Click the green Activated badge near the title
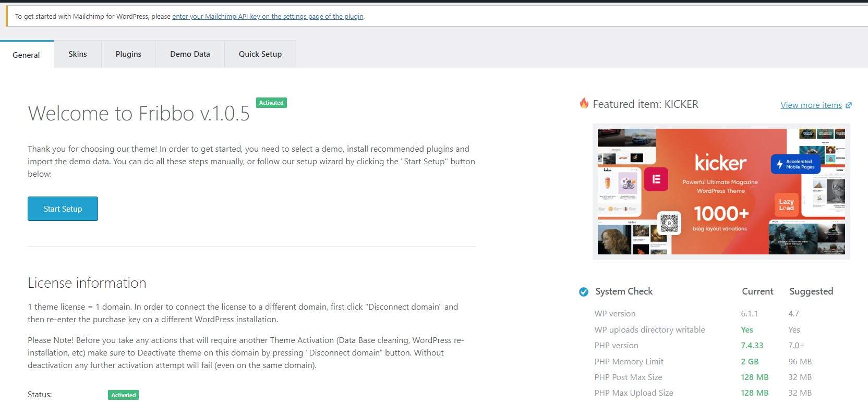 coord(271,103)
